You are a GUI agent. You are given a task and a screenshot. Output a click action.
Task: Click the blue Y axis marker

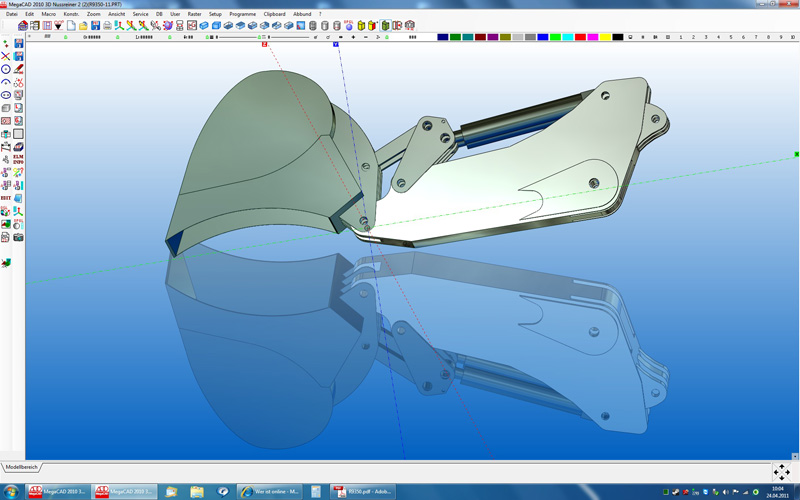tap(336, 45)
